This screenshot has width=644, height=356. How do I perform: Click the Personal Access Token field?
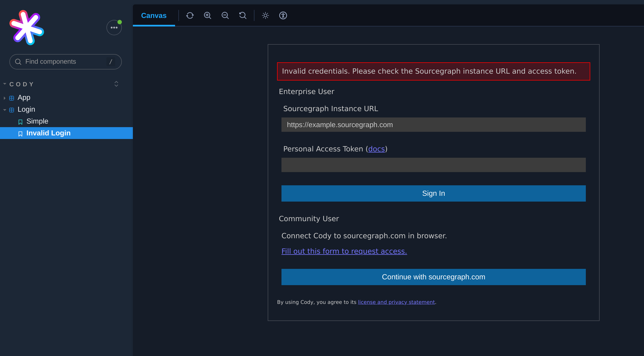click(433, 165)
